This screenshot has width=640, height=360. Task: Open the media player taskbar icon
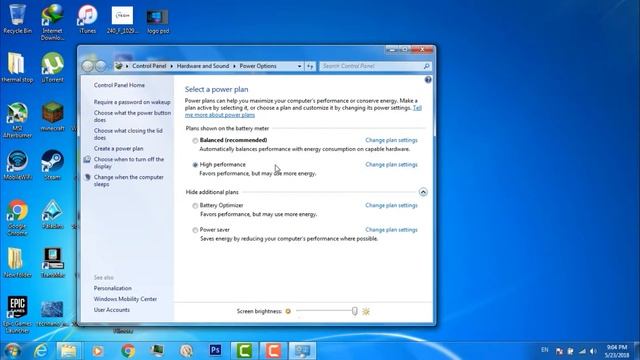pos(98,351)
